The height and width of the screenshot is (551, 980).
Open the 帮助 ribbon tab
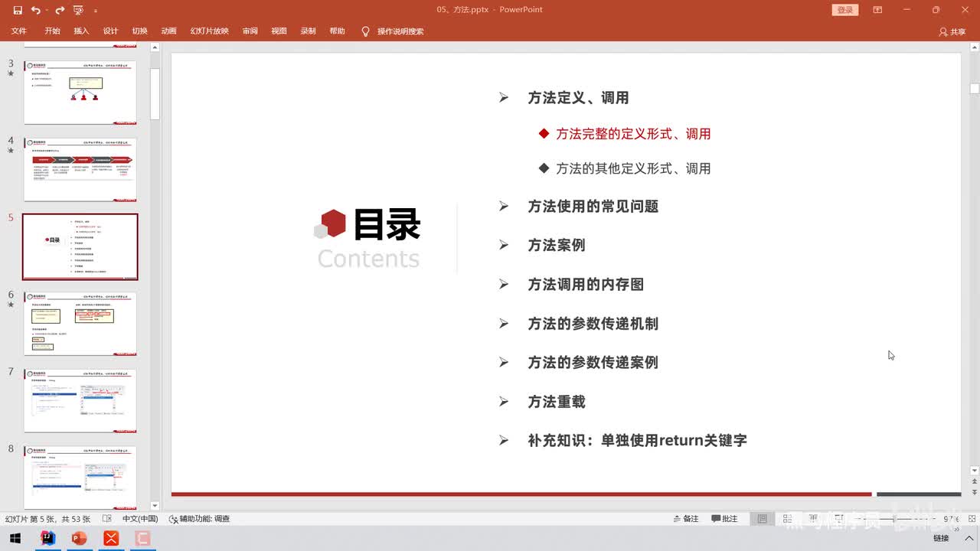pyautogui.click(x=337, y=31)
